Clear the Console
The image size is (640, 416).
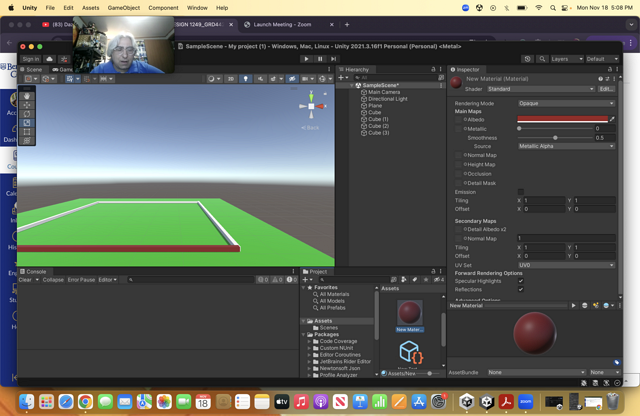coord(25,280)
